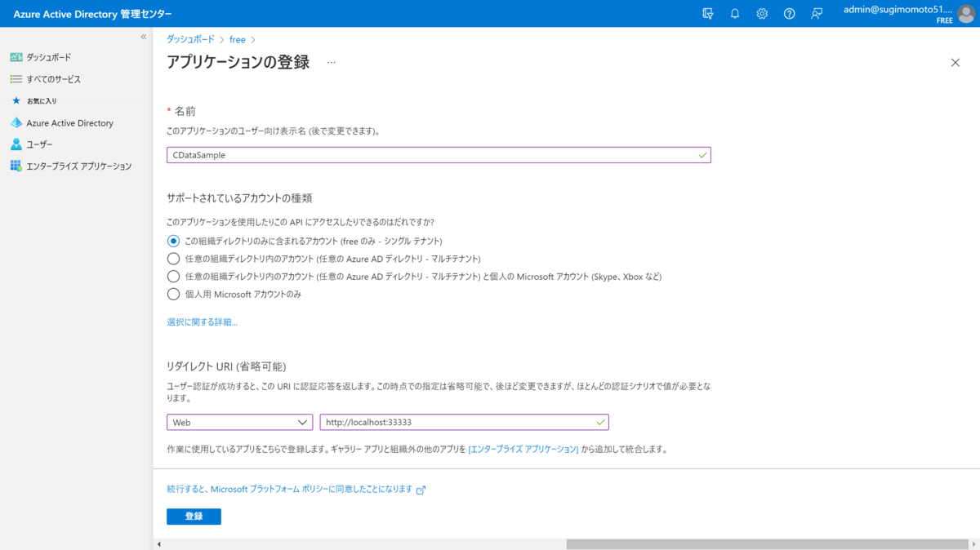The height and width of the screenshot is (550, 980).
Task: Click the enterprise applications grid icon
Action: (x=16, y=166)
